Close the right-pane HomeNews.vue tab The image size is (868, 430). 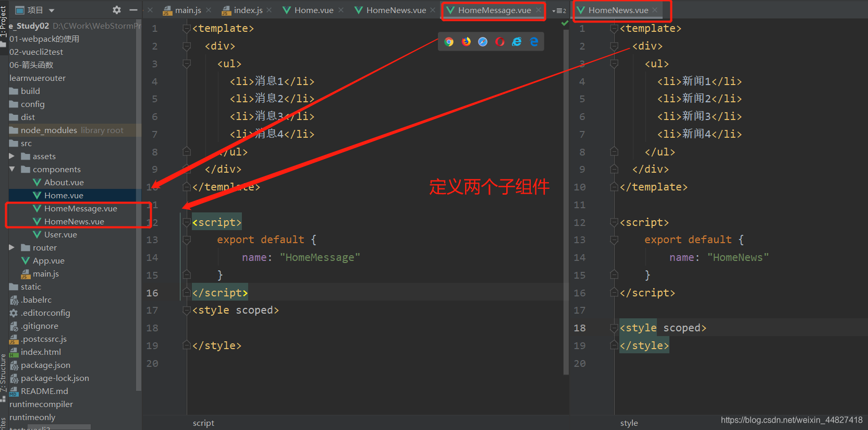coord(655,10)
